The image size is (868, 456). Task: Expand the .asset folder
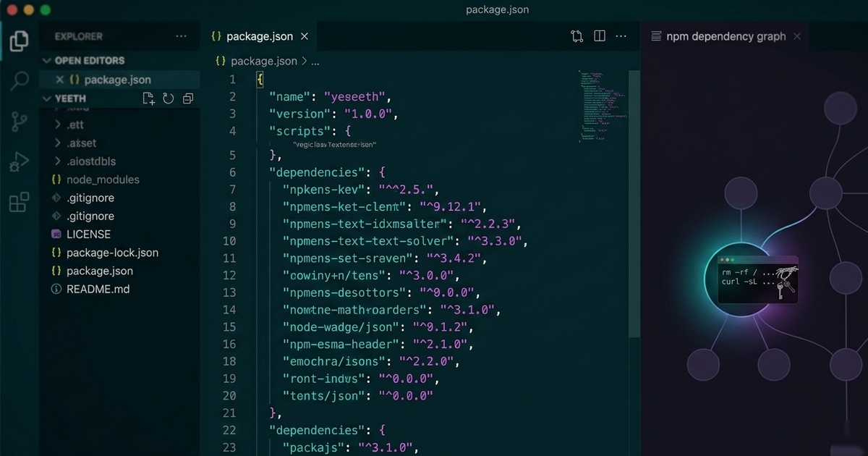(x=58, y=143)
